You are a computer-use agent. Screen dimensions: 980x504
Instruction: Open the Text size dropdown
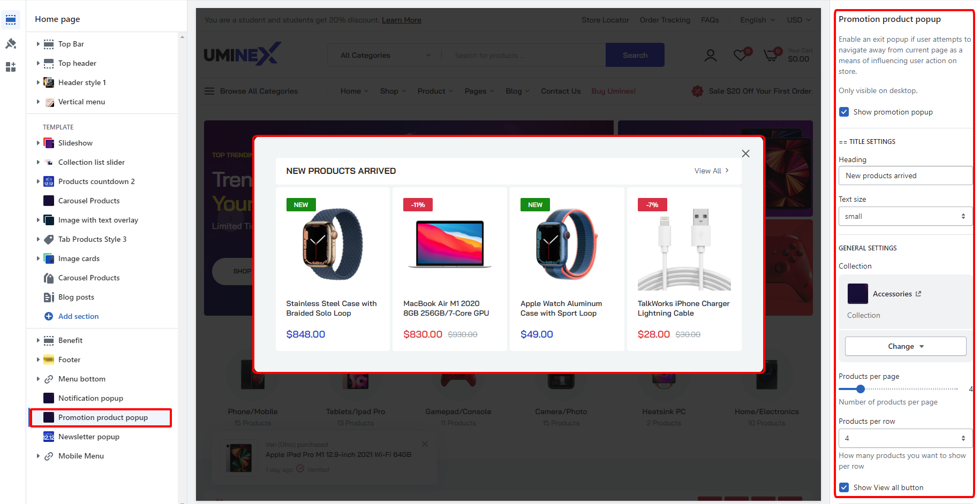pyautogui.click(x=905, y=216)
